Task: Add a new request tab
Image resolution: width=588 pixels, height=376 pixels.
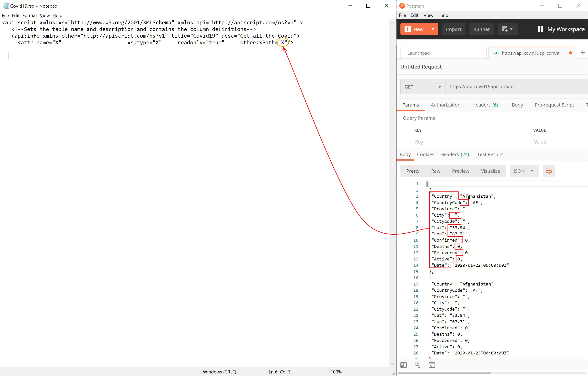Action: coord(583,53)
